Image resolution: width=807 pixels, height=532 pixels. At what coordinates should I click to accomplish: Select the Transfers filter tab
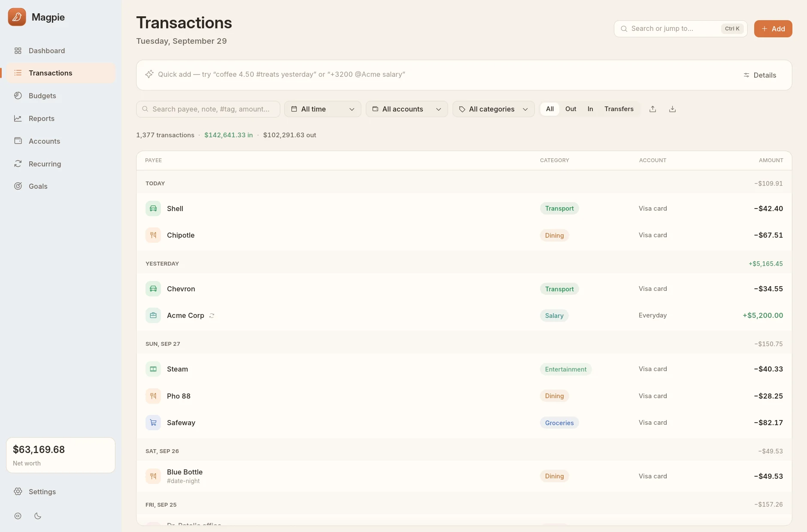(x=619, y=109)
